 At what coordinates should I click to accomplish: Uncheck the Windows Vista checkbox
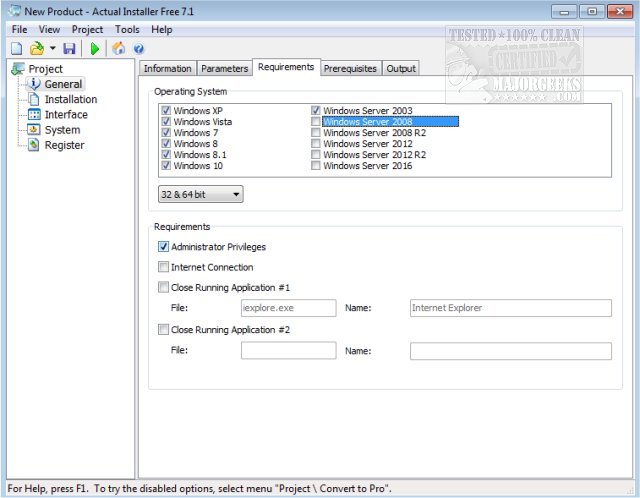[x=166, y=121]
